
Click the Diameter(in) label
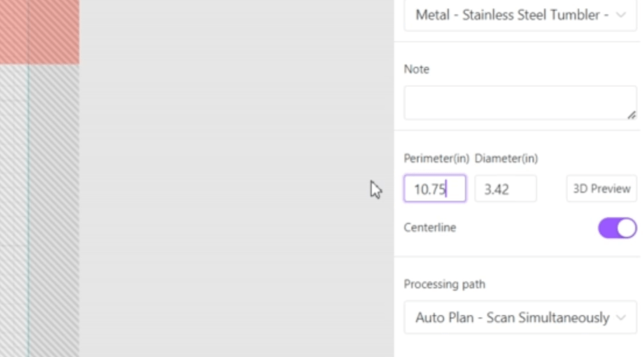[506, 159]
